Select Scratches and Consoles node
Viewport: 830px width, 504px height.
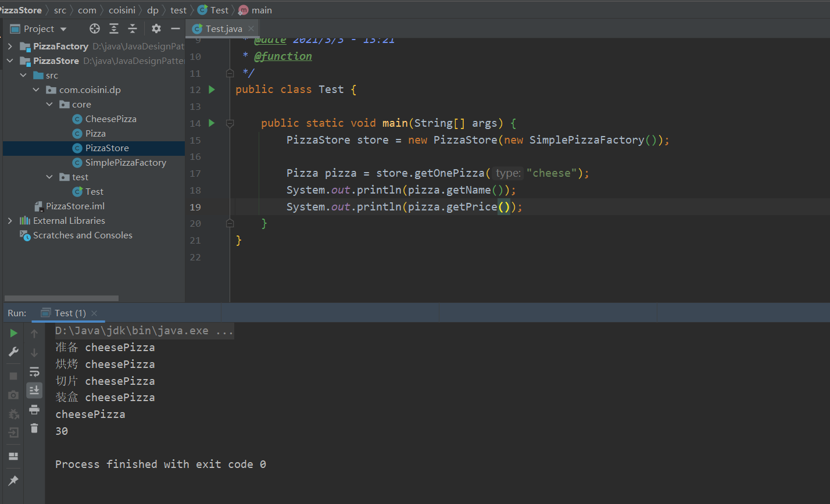[x=83, y=235]
